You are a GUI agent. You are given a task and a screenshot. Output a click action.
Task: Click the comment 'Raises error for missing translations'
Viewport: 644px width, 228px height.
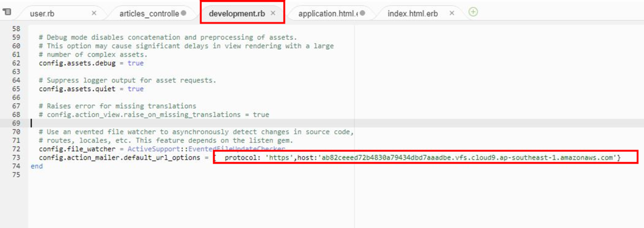[x=118, y=106]
